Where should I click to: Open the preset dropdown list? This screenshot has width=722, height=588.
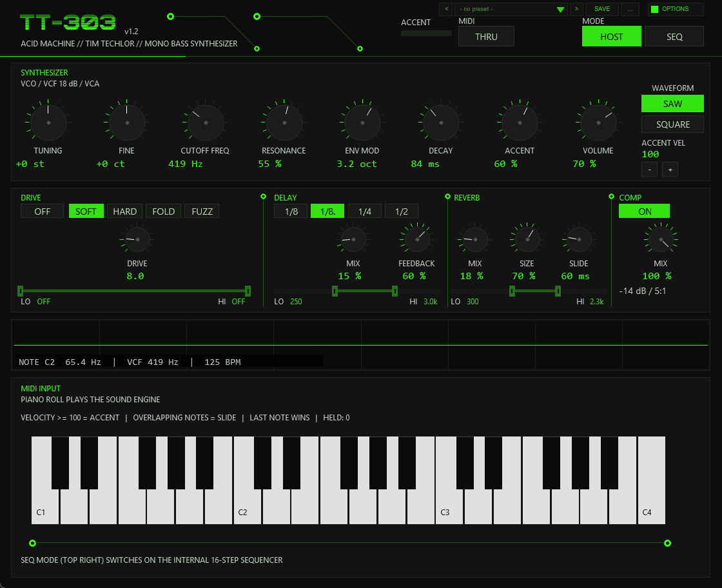[511, 9]
